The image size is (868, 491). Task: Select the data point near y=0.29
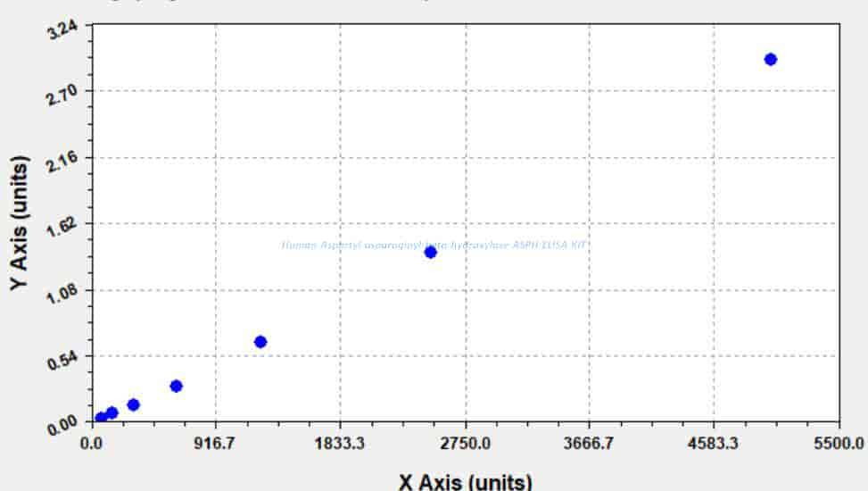point(176,386)
